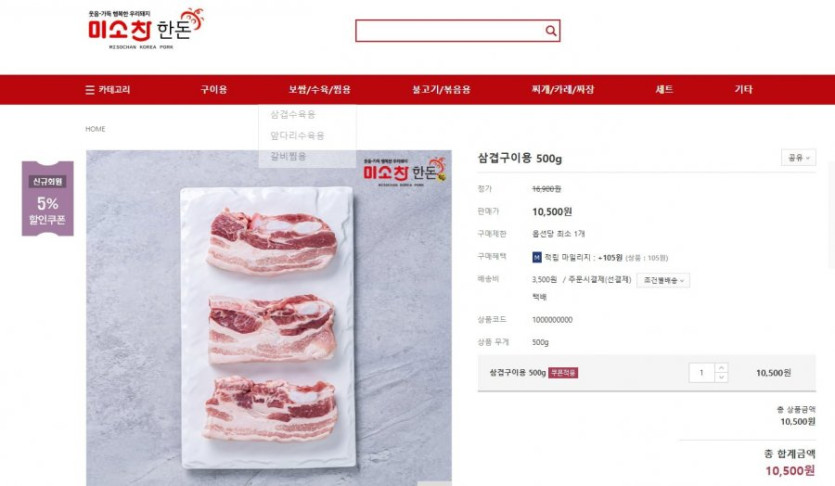Choose 앞다리수육용 in the dropdown list
This screenshot has width=835, height=486.
click(297, 135)
